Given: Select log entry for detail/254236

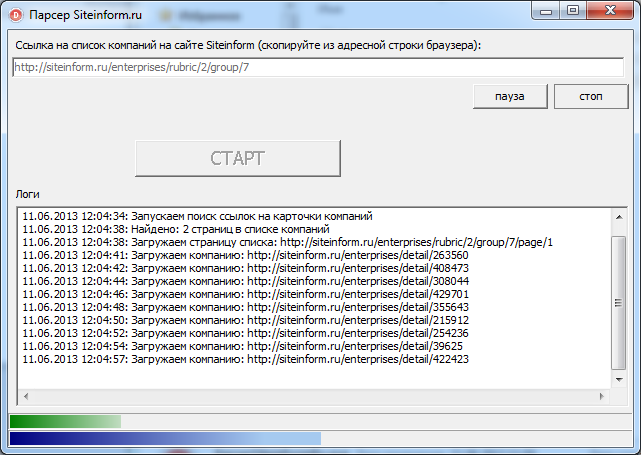Looking at the screenshot, I should point(245,333).
